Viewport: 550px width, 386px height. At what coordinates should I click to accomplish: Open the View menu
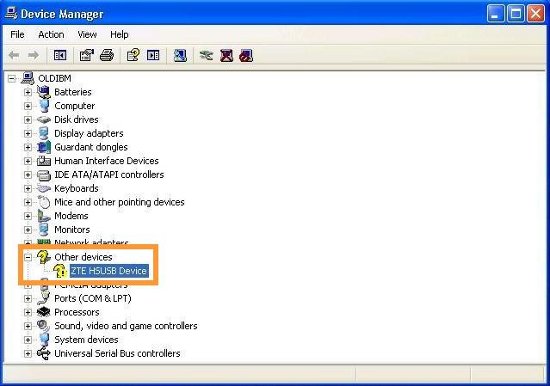point(87,35)
